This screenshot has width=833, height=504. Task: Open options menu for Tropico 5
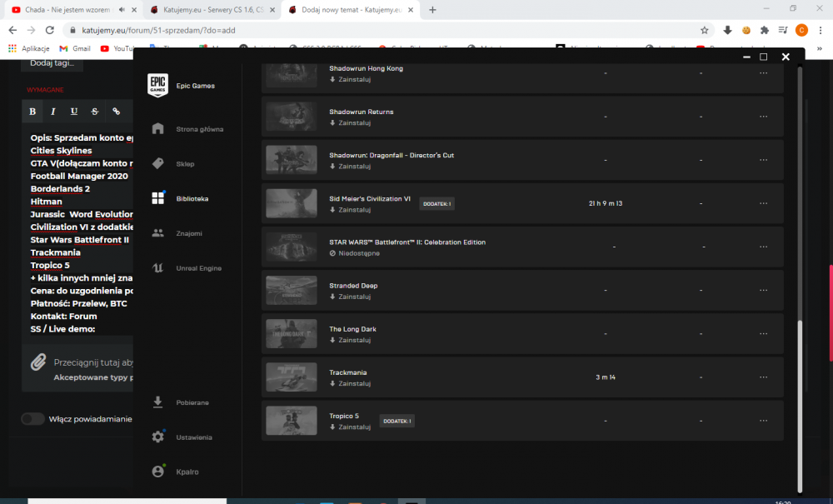(763, 421)
